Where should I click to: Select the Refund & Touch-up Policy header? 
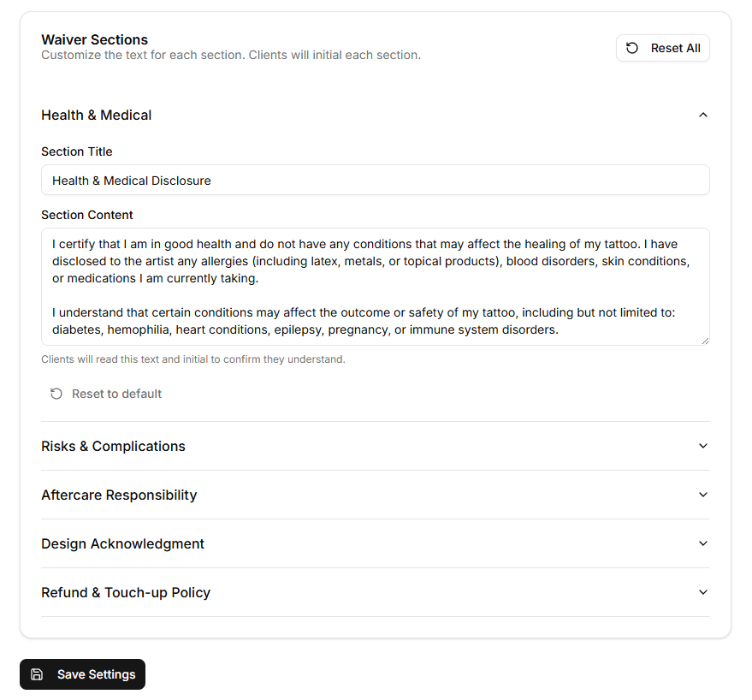click(x=125, y=592)
